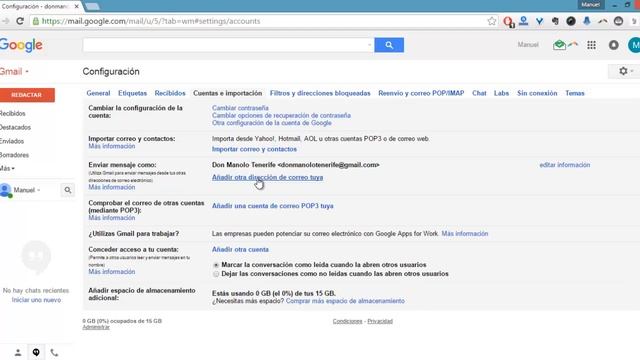This screenshot has height=360, width=640.
Task: Click Añadir otra dirección de correo tuya
Action: coord(267,177)
